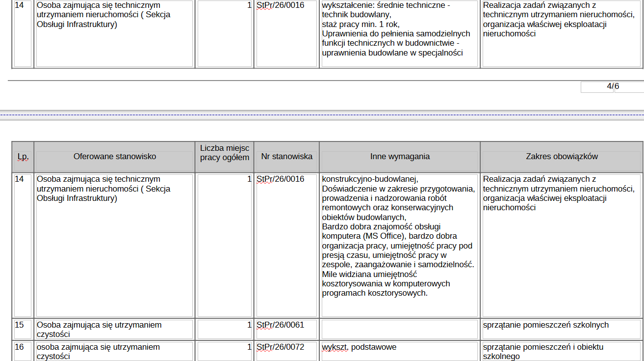Select the "Oferowane stanowisko" header cell
Image resolution: width=644 pixels, height=361 pixels.
pos(114,157)
